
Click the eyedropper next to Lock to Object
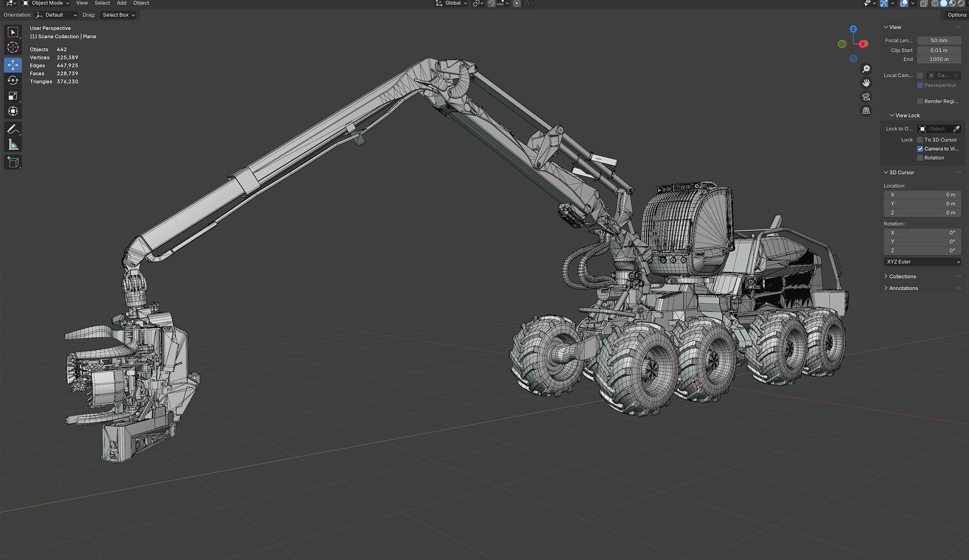957,129
